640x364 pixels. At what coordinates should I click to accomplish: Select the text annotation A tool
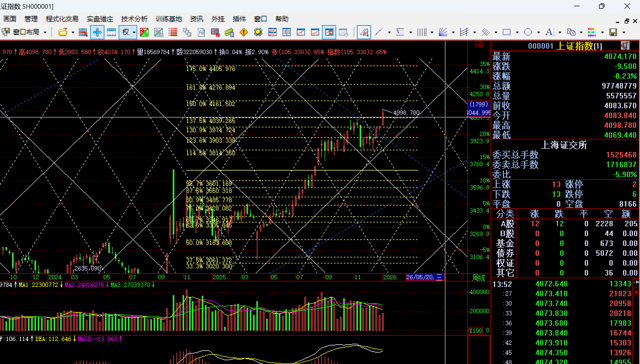(549, 32)
